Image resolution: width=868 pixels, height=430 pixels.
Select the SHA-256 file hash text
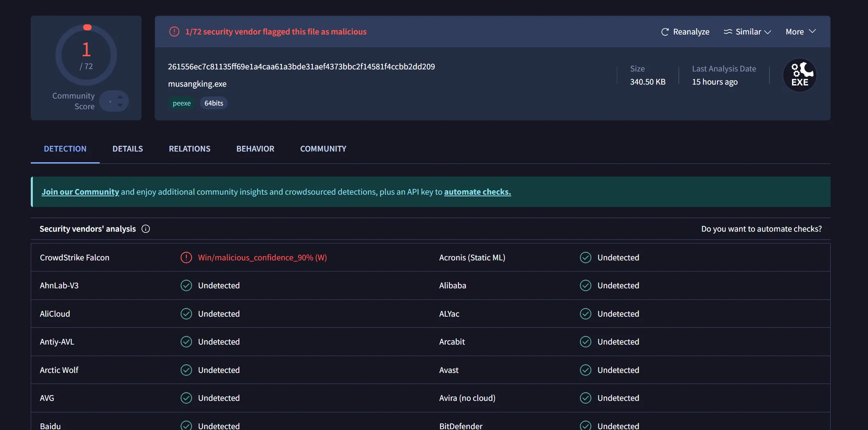pos(301,67)
